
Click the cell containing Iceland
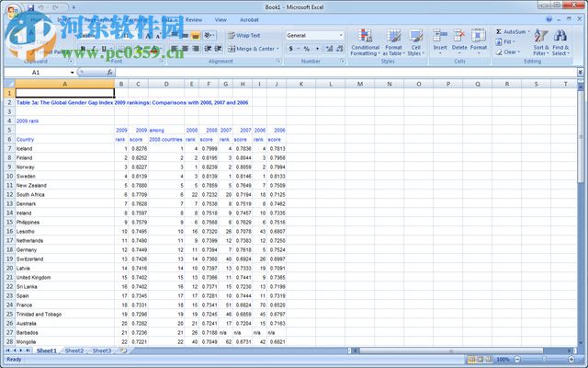click(x=64, y=149)
